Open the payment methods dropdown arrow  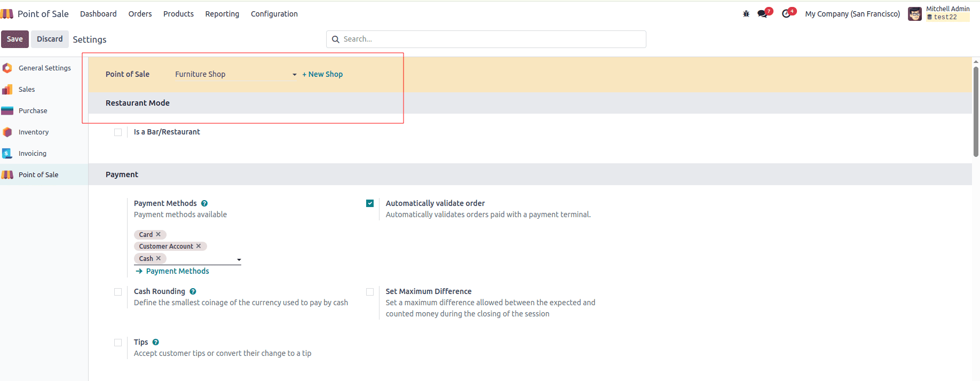coord(239,260)
